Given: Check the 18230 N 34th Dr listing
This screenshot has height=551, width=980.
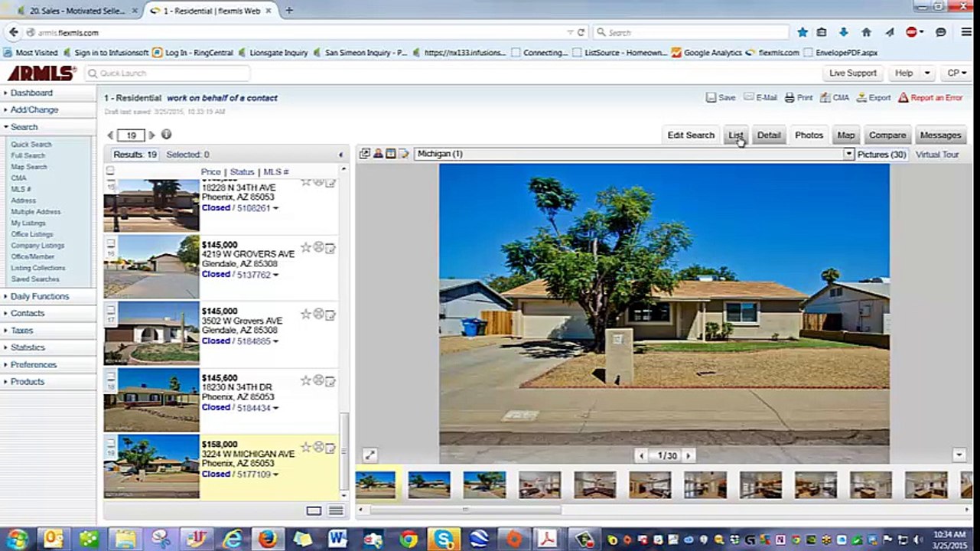Looking at the screenshot, I should [111, 377].
